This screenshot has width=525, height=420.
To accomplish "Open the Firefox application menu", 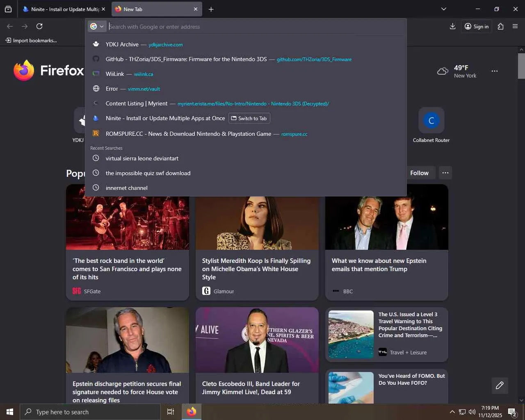I will tap(515, 26).
